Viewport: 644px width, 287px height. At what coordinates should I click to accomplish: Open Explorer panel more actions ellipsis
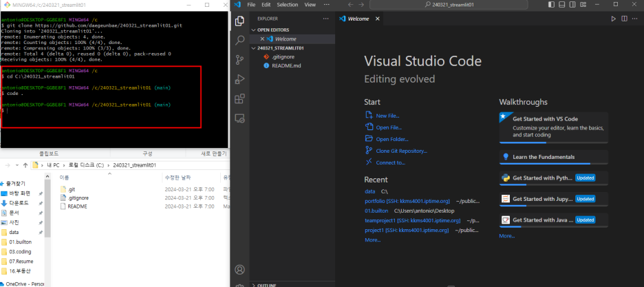coord(325,19)
